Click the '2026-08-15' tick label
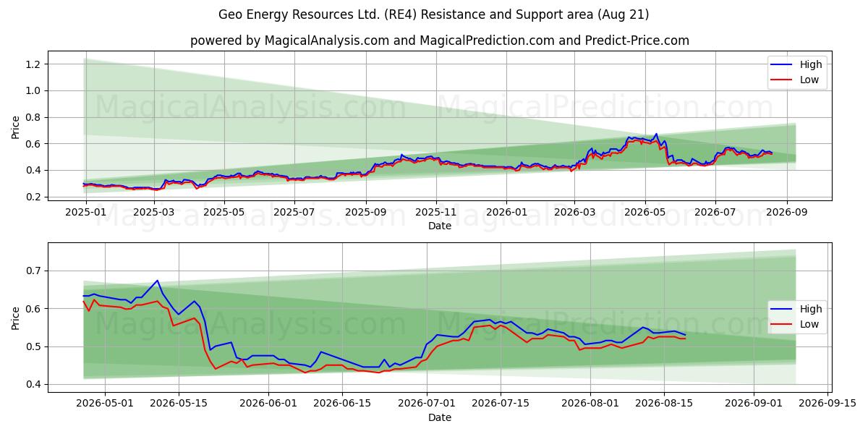Screen dimensions: 868x434 (664, 404)
